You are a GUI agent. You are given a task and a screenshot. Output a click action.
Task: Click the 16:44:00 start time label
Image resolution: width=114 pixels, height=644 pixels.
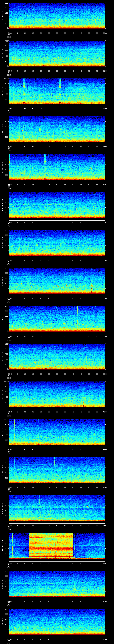click(x=9, y=601)
